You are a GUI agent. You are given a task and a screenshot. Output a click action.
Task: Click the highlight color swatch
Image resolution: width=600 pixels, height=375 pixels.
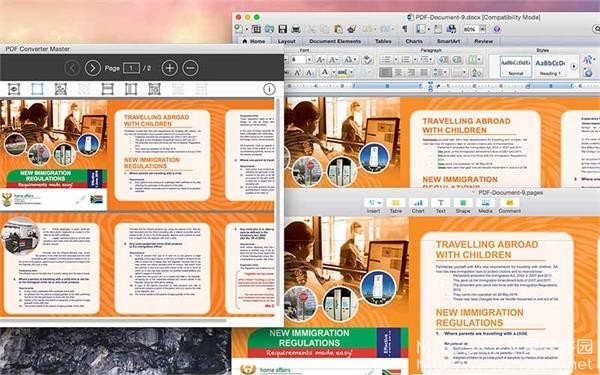click(342, 72)
